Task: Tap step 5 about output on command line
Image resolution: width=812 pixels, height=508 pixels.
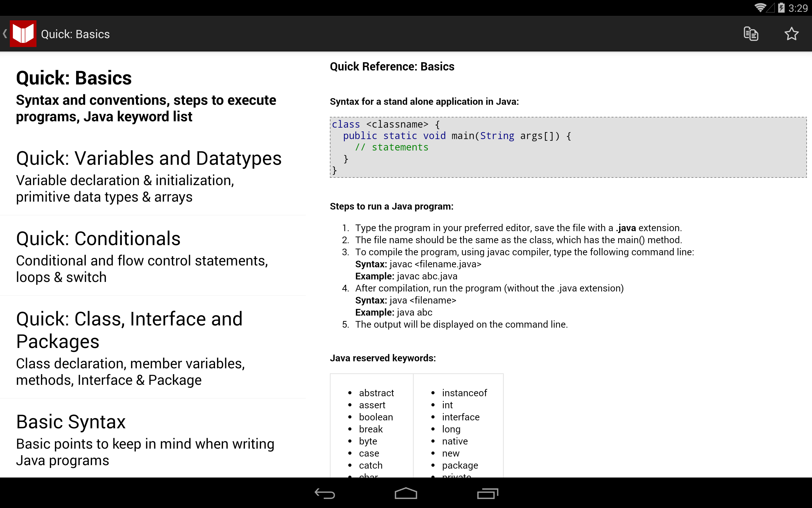Action: pos(462,324)
